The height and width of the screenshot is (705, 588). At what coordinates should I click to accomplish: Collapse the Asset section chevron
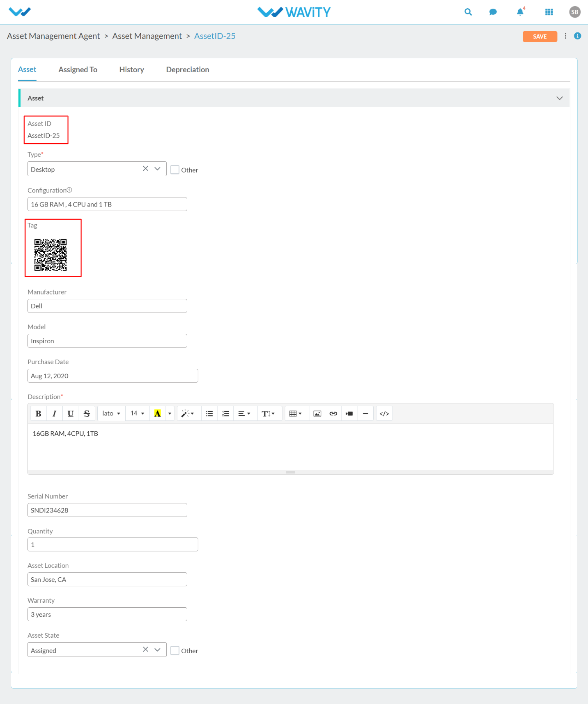559,98
